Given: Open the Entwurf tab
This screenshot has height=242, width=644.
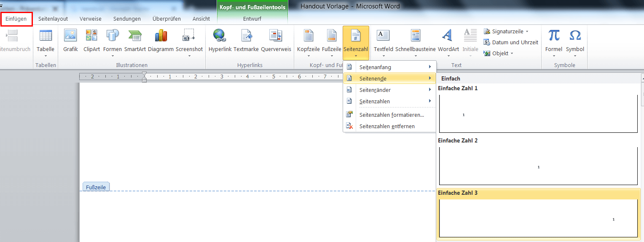Looking at the screenshot, I should [252, 19].
